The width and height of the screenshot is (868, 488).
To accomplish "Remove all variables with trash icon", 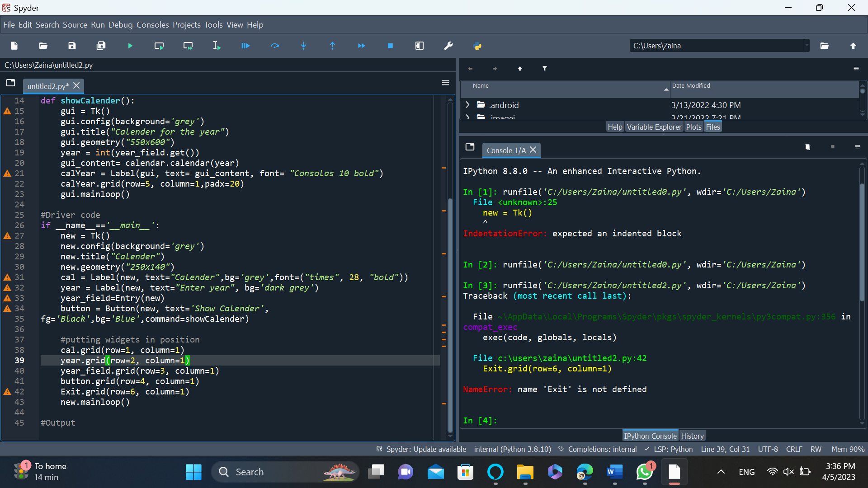I will click(x=808, y=147).
